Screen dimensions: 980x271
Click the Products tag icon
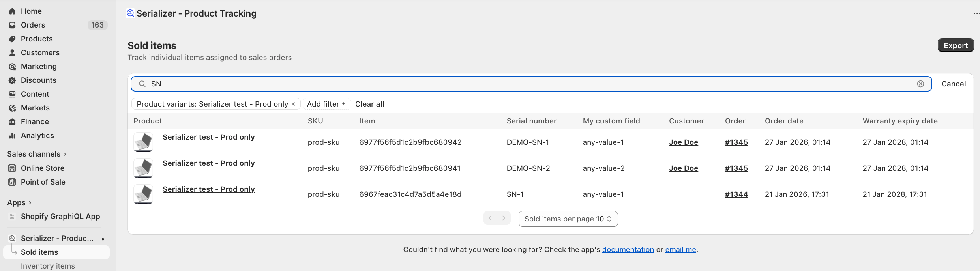coord(12,39)
